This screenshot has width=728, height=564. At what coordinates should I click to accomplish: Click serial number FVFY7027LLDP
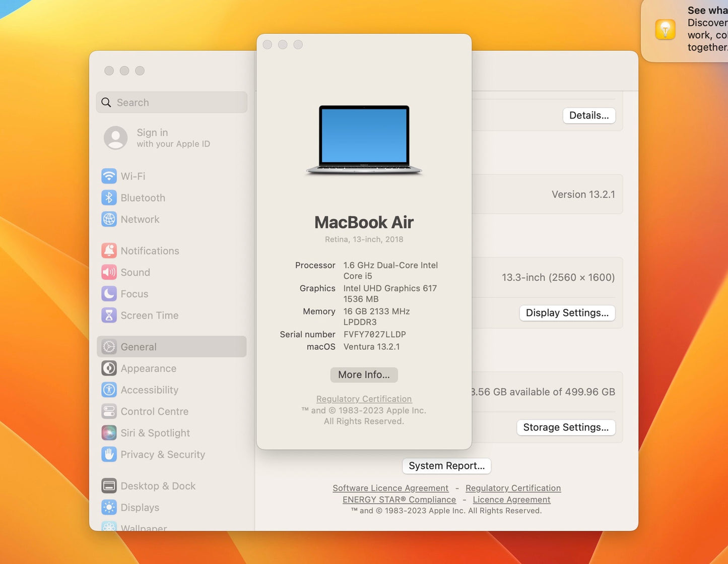click(375, 334)
